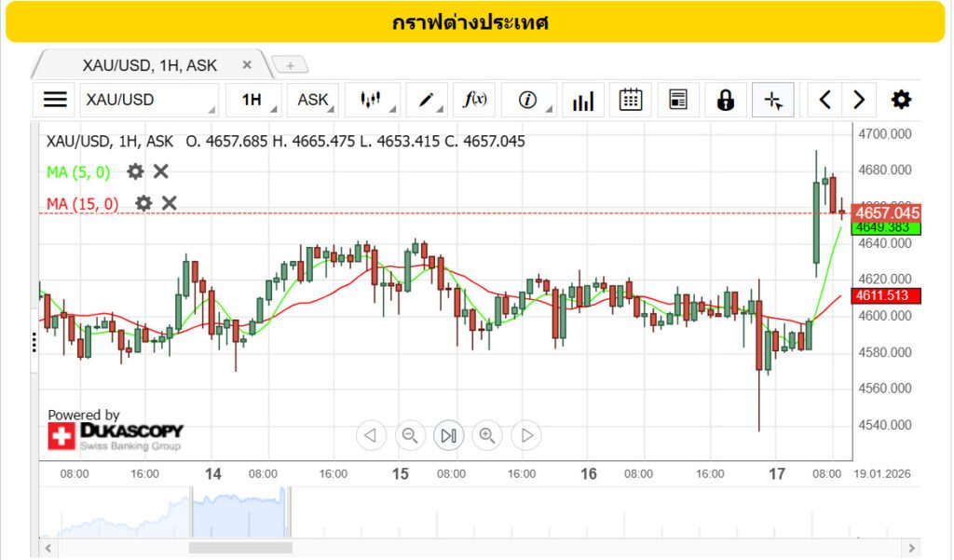954x560 pixels.
Task: Click the horizontal scrollbar thumb below chart
Action: pos(240,548)
